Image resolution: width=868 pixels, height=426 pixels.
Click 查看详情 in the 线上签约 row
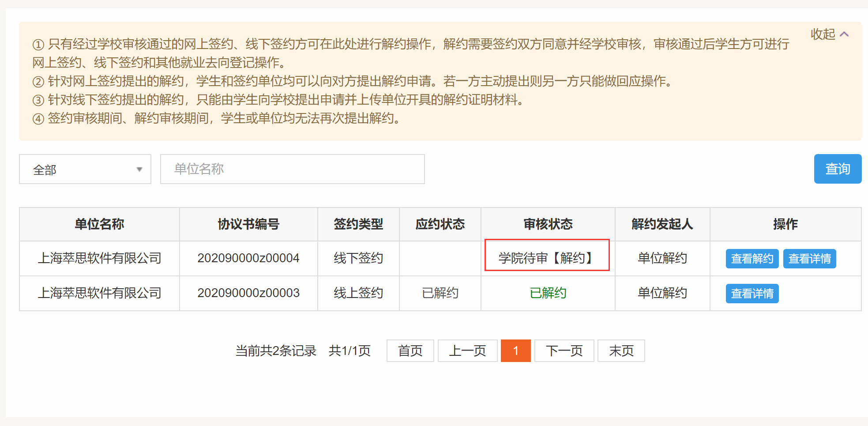pyautogui.click(x=752, y=293)
